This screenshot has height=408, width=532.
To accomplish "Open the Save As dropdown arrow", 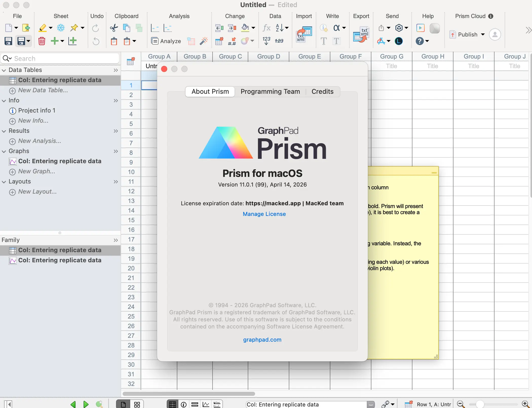I will (x=28, y=41).
